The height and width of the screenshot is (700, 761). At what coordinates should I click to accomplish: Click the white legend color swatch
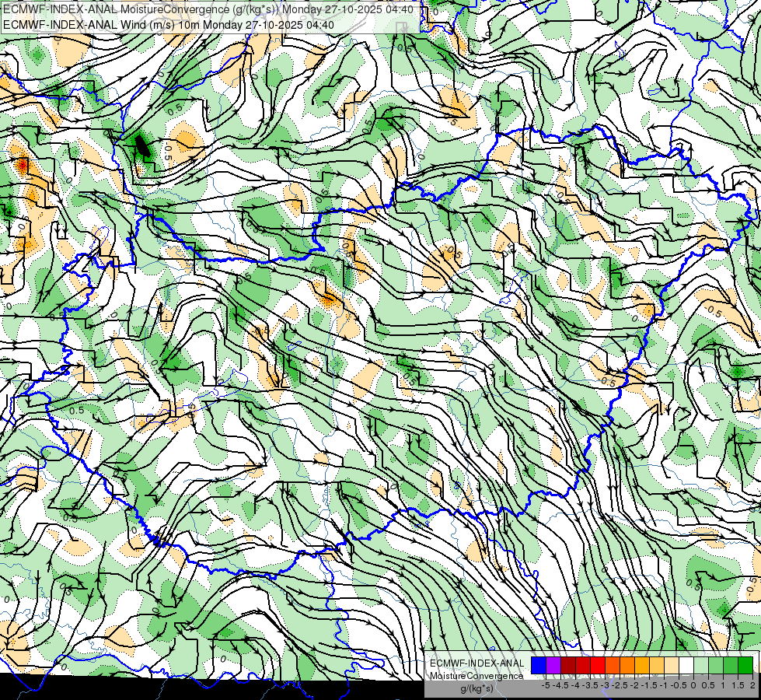pos(686,665)
